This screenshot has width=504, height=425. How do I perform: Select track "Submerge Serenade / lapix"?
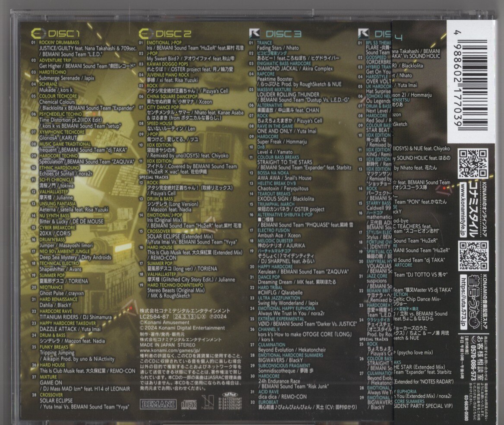click(67, 78)
